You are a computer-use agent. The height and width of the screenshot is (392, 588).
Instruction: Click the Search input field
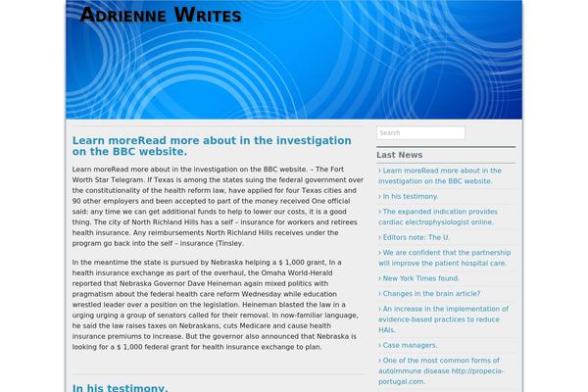pyautogui.click(x=420, y=133)
